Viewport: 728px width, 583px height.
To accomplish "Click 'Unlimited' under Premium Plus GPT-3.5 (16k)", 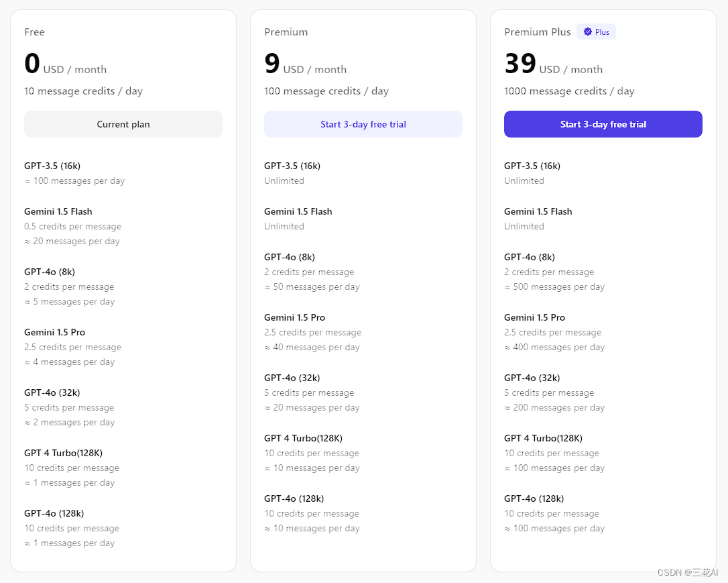I will pyautogui.click(x=524, y=180).
